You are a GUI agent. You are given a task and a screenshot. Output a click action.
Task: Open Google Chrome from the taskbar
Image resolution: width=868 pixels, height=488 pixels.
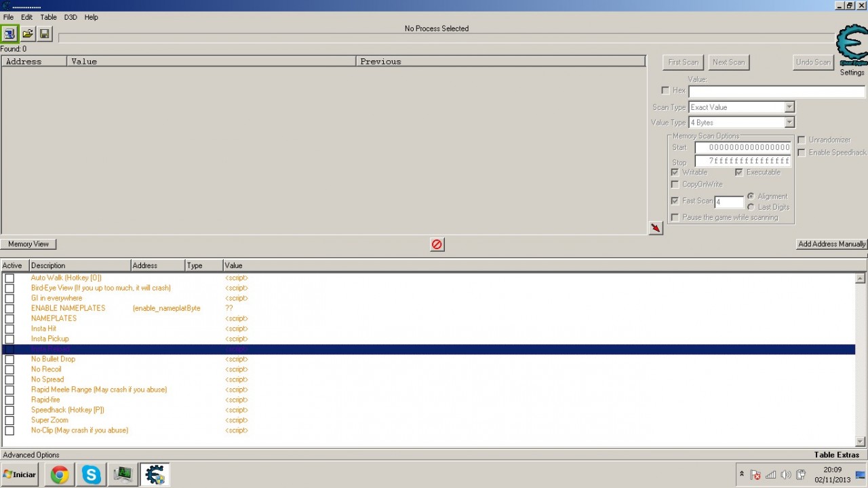[x=59, y=474]
